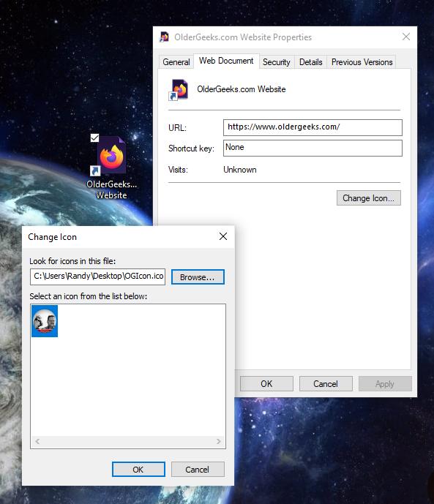Close the Properties window

406,37
